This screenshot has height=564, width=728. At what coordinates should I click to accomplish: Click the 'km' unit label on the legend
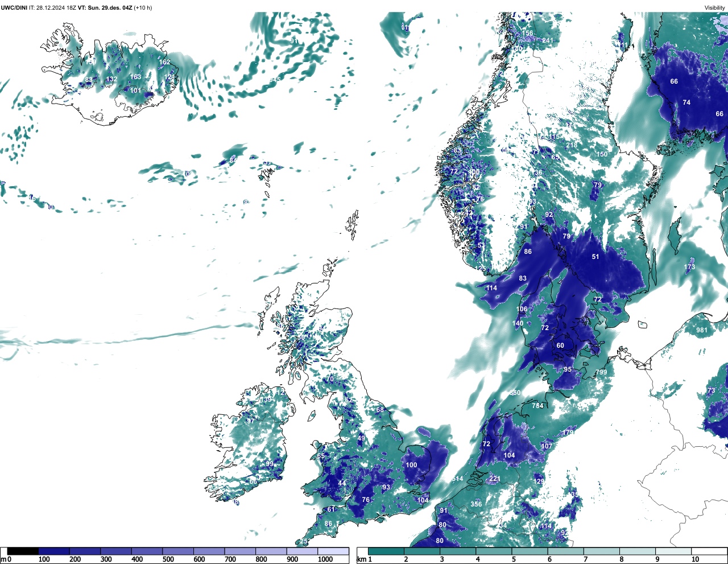click(x=361, y=559)
